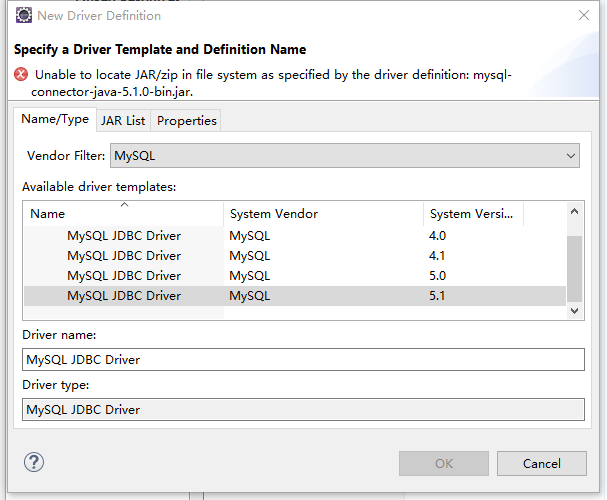607x500 pixels.
Task: Select MySQL JDBC Driver version 5.0 row
Action: click(295, 276)
